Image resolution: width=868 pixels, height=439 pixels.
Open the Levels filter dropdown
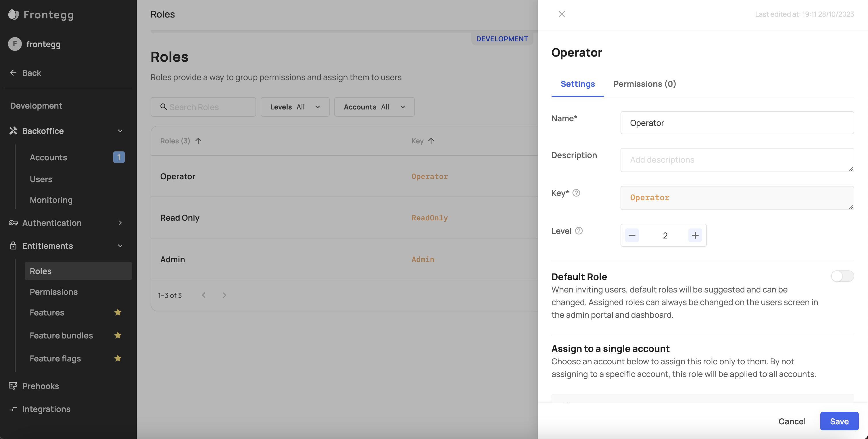pyautogui.click(x=295, y=107)
